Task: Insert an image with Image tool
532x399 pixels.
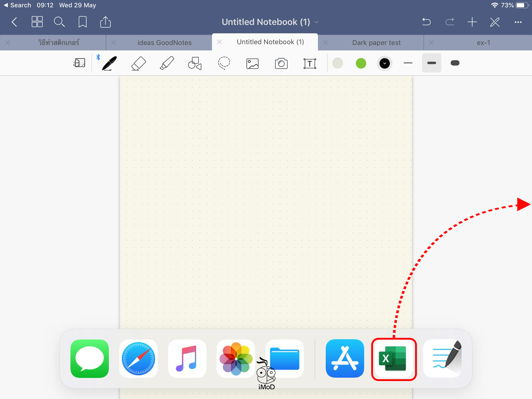Action: [x=252, y=64]
